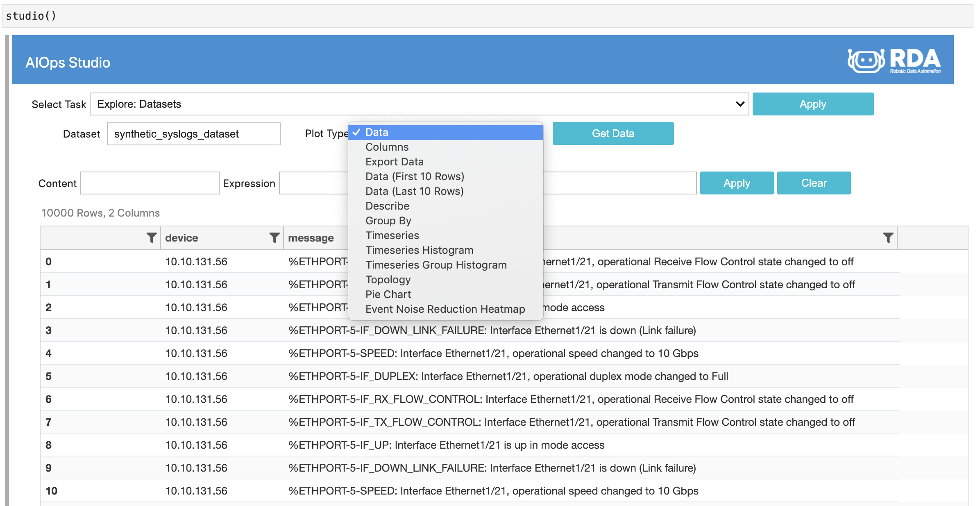Select Timeseries Histogram option
This screenshot has width=980, height=506.
point(419,250)
